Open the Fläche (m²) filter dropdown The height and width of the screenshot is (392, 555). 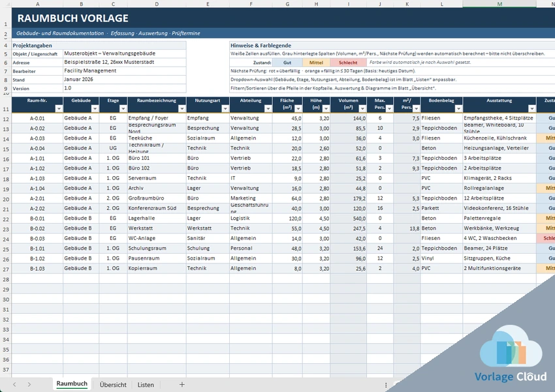point(298,108)
